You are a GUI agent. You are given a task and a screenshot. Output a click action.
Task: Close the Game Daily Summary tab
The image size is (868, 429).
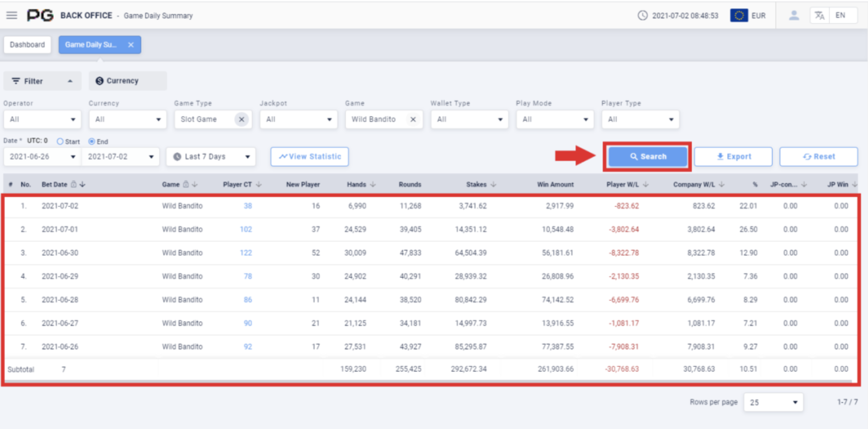(x=131, y=45)
